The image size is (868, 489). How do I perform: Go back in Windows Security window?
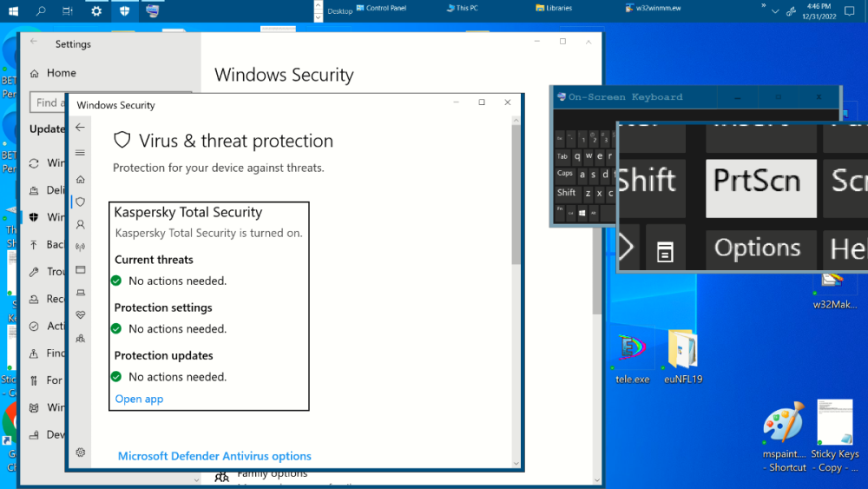pyautogui.click(x=80, y=128)
